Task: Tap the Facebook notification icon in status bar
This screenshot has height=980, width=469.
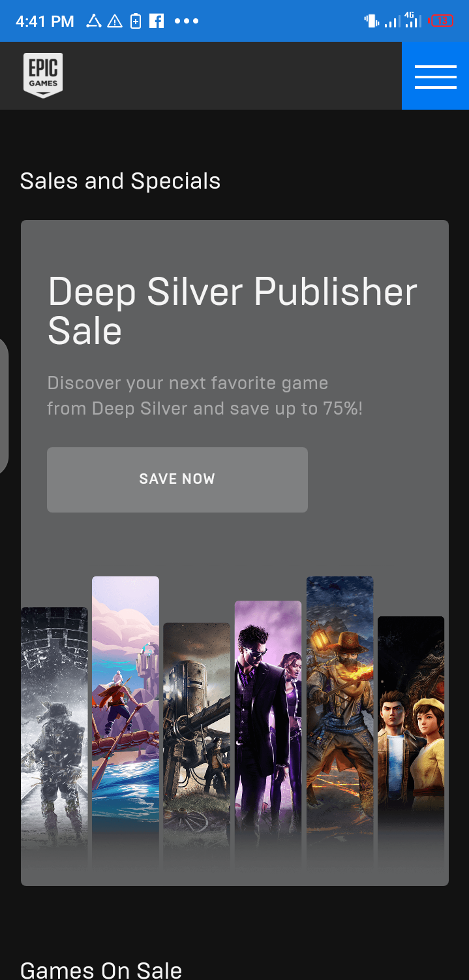Action: pyautogui.click(x=157, y=21)
